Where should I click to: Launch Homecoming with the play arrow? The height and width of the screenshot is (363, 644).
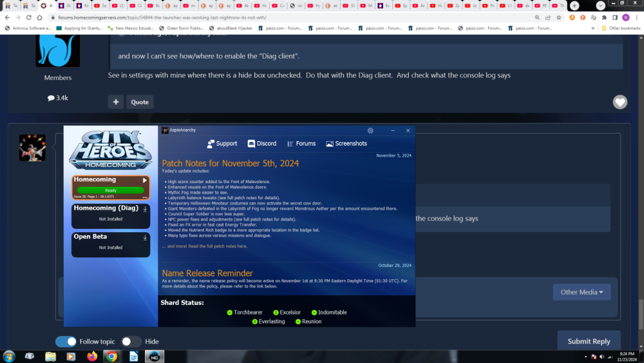point(144,180)
